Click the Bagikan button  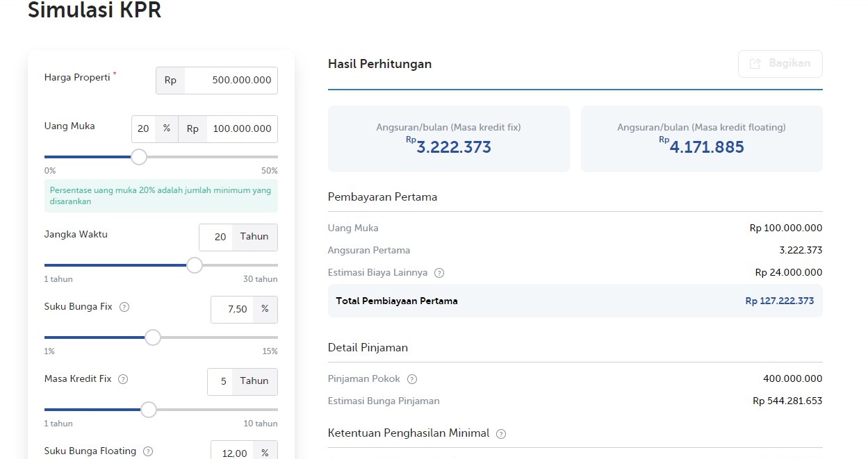[x=780, y=63]
